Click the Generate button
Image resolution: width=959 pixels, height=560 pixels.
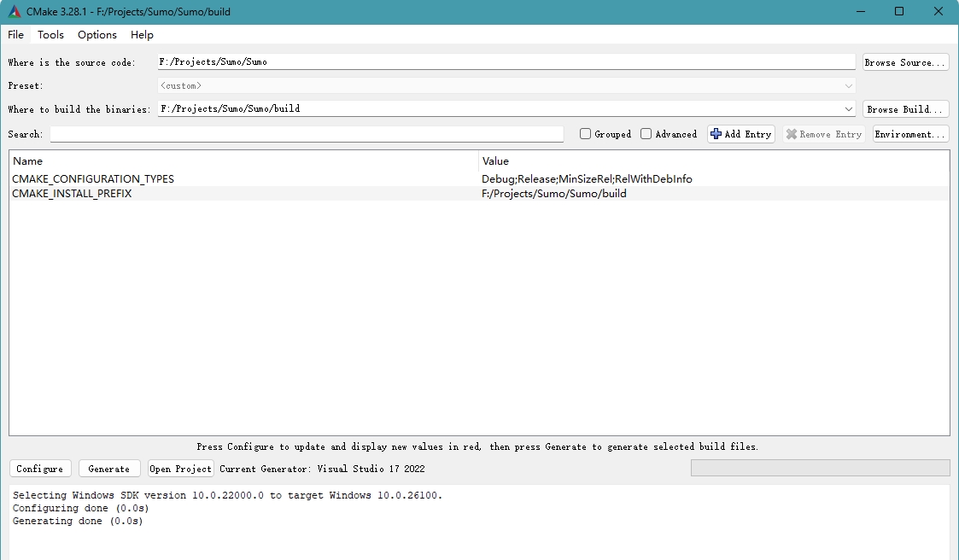tap(109, 469)
